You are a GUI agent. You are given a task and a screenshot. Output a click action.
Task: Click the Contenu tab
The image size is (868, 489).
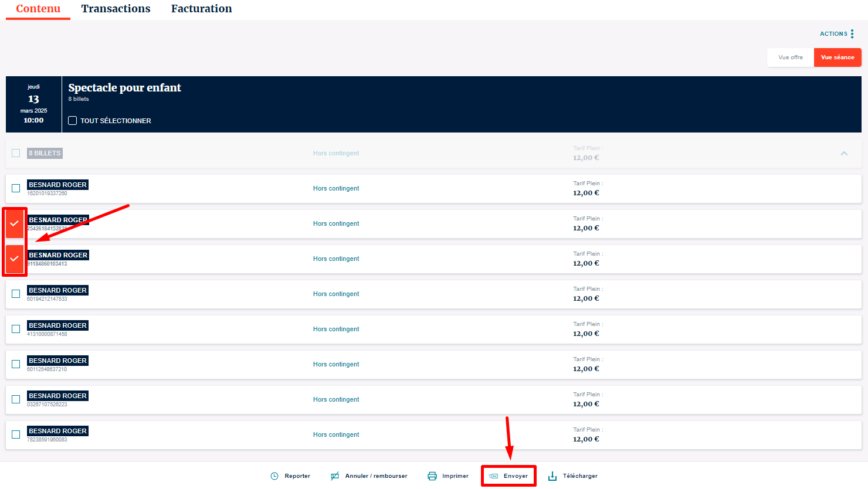click(38, 9)
